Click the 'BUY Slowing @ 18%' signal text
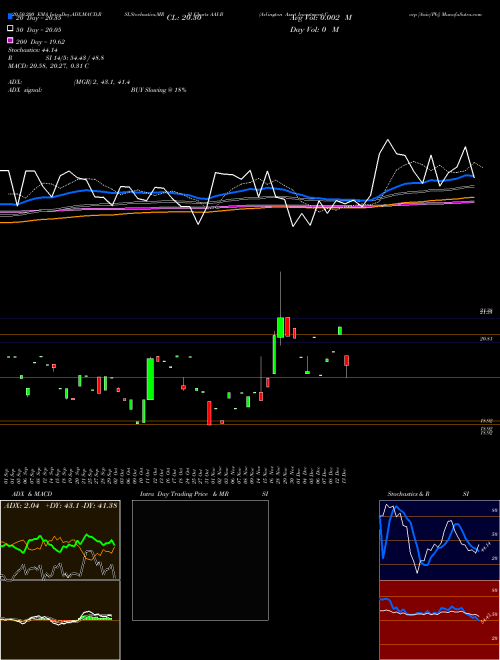Image resolution: width=500 pixels, height=660 pixels. click(x=158, y=90)
